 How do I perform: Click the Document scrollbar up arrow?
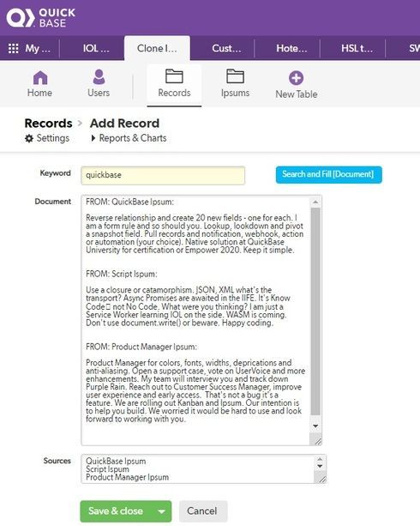coord(315,202)
